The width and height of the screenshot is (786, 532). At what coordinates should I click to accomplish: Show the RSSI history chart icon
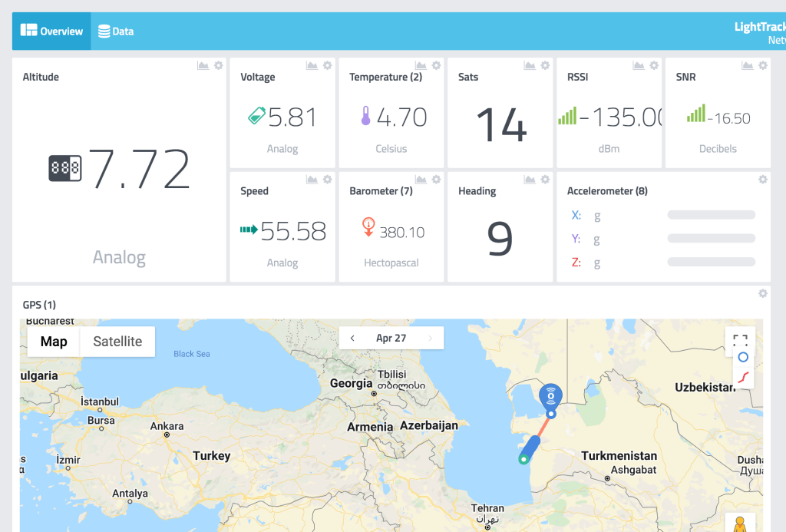(x=639, y=66)
